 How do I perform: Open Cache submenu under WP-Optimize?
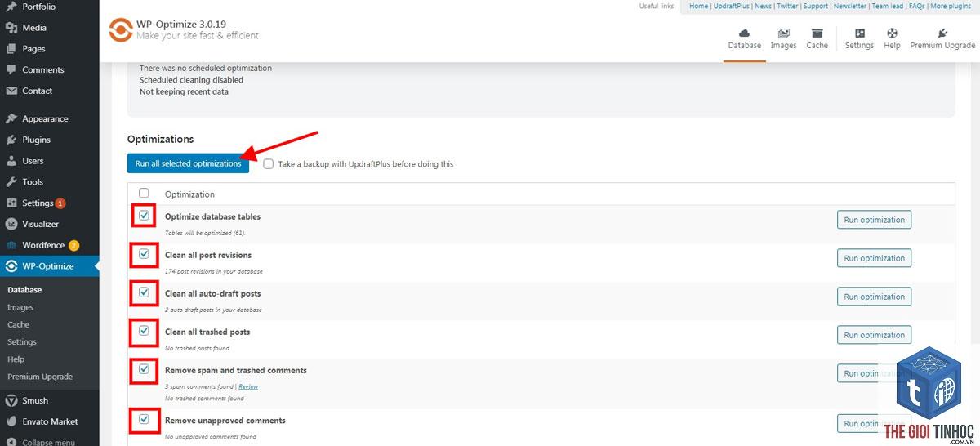[18, 324]
